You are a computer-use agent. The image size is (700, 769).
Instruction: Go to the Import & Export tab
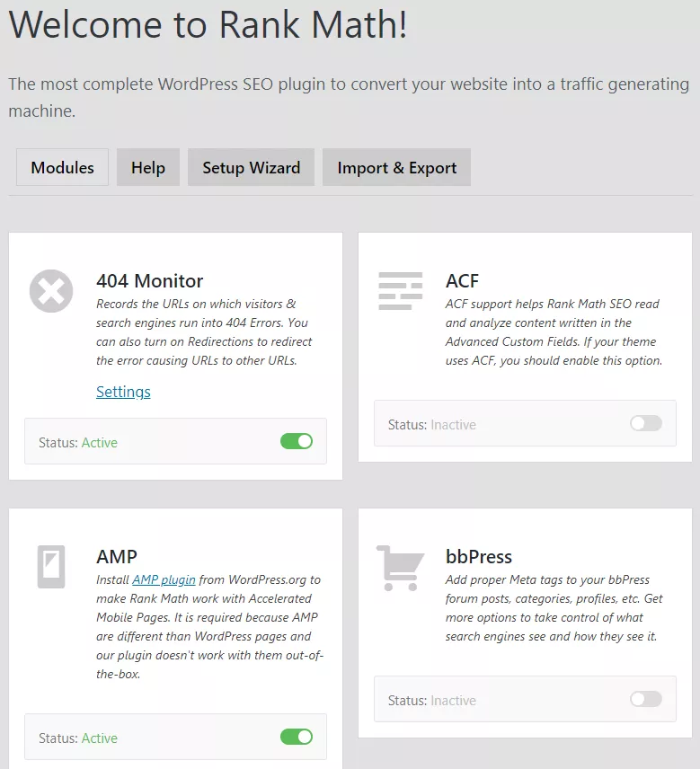[x=397, y=167]
